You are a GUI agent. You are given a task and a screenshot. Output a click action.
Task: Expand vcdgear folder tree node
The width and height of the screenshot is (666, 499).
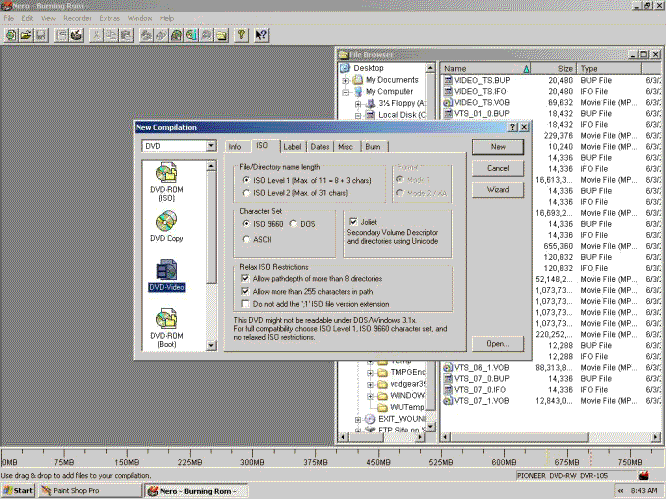click(x=370, y=384)
